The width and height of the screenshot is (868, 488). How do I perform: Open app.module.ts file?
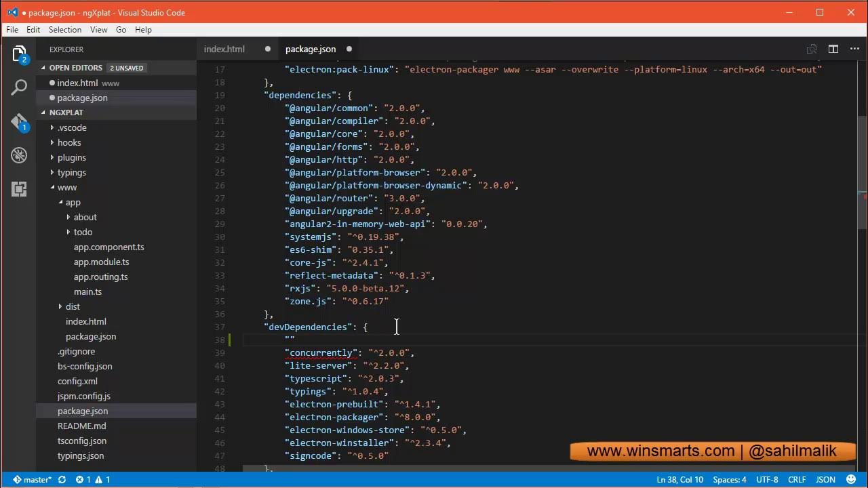point(101,262)
